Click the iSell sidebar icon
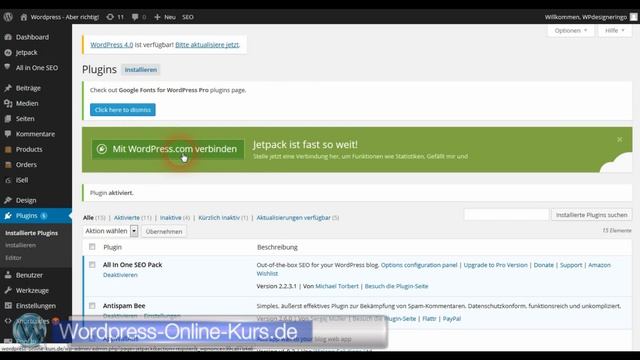Viewport: 640px width, 360px height. (x=8, y=180)
